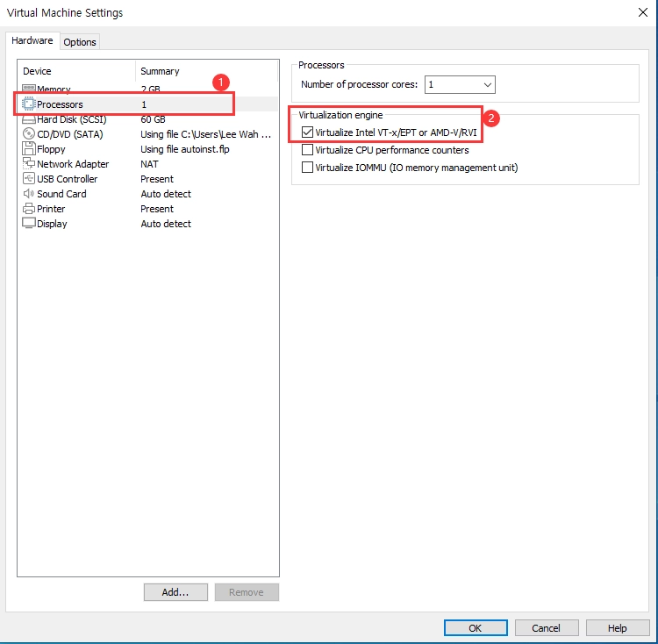The height and width of the screenshot is (644, 658).
Task: Open Help for VM settings
Action: (618, 628)
